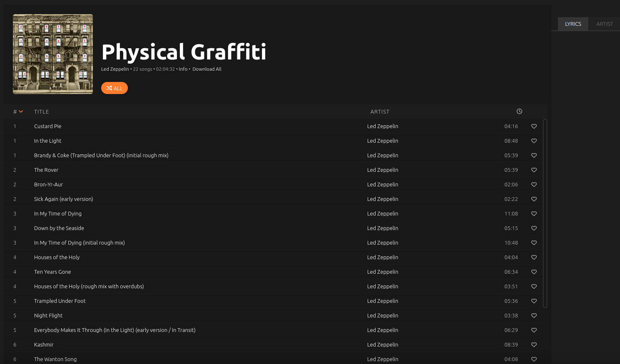Favorite the track In the Light
Screen dimensions: 620x364
click(x=534, y=141)
